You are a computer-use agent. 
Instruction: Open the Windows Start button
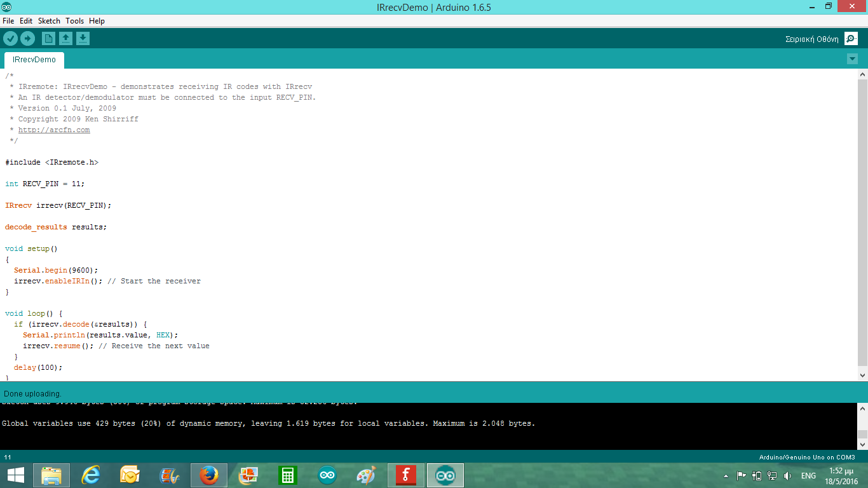click(x=15, y=475)
